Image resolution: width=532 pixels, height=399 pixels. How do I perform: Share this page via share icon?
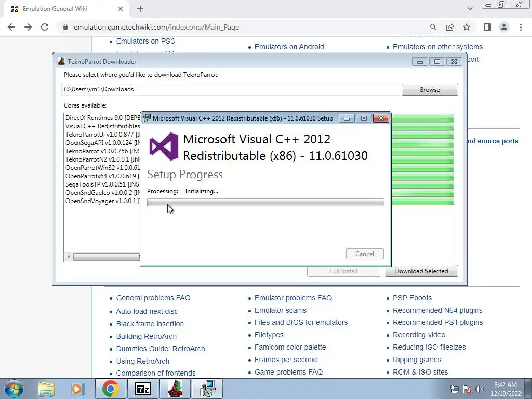(450, 27)
